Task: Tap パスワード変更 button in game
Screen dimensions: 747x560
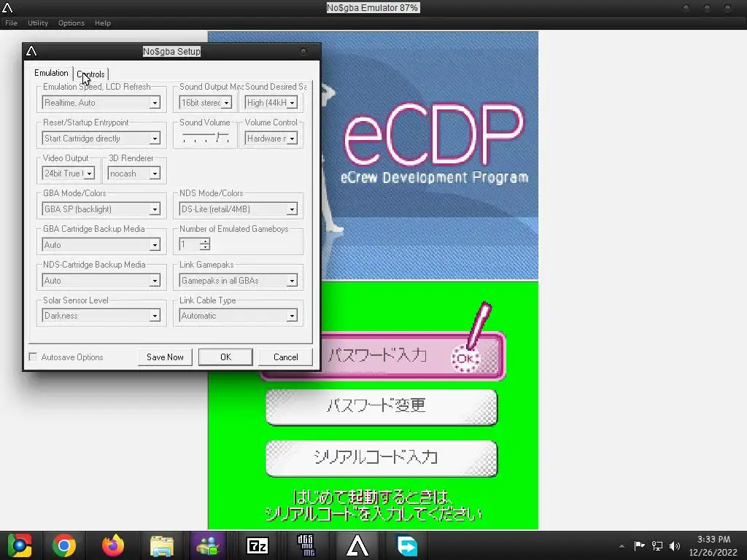Action: click(382, 407)
